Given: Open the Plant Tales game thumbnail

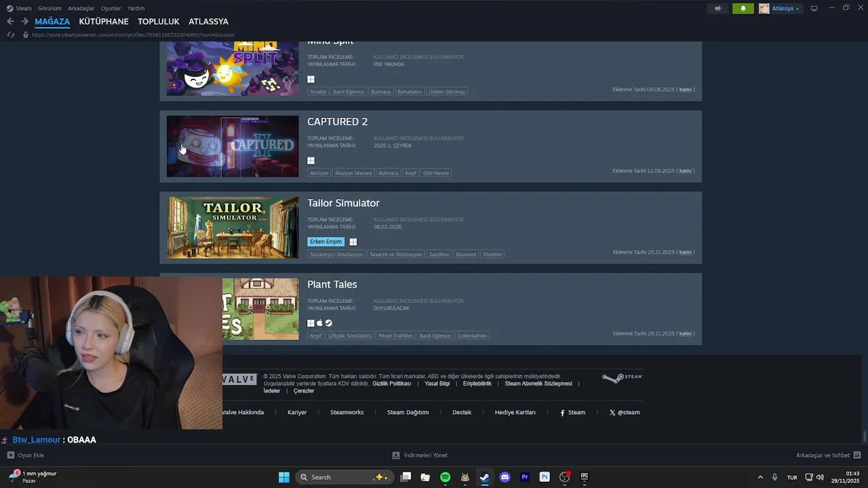Looking at the screenshot, I should [261, 309].
